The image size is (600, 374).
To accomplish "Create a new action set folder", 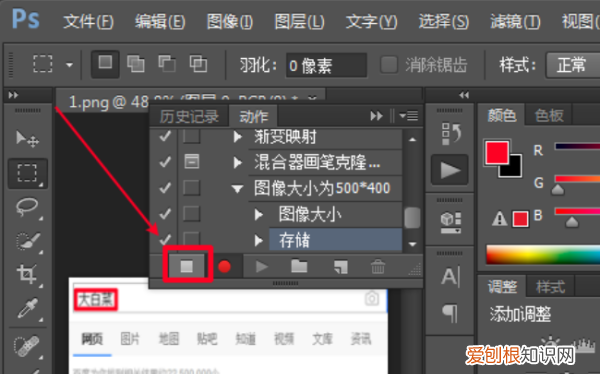I will [299, 266].
